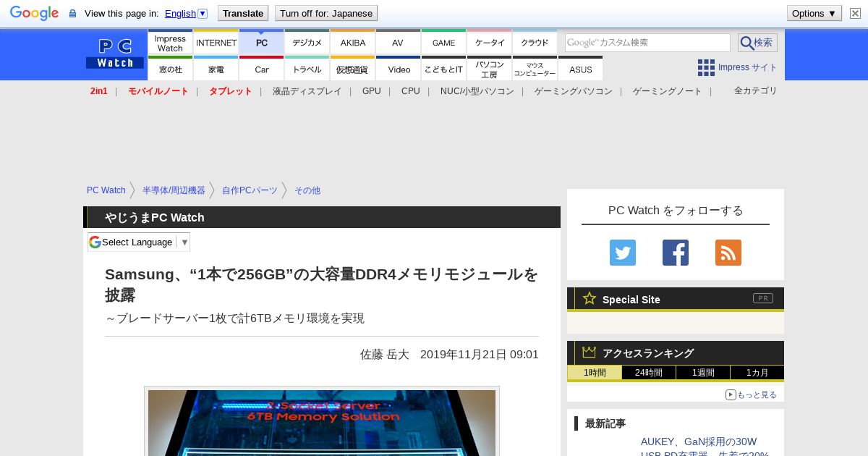This screenshot has height=456, width=868.
Task: Open the English language dropdown
Action: coord(186,13)
